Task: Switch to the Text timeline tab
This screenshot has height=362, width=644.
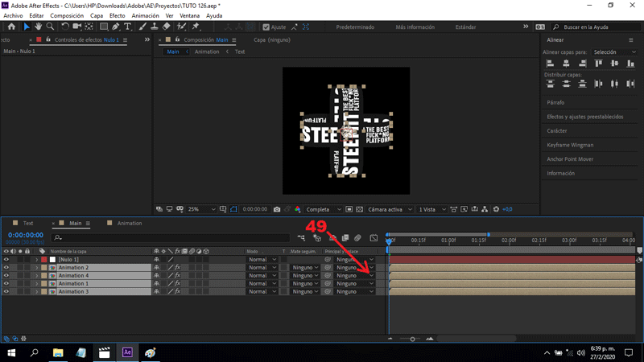Action: pyautogui.click(x=28, y=224)
